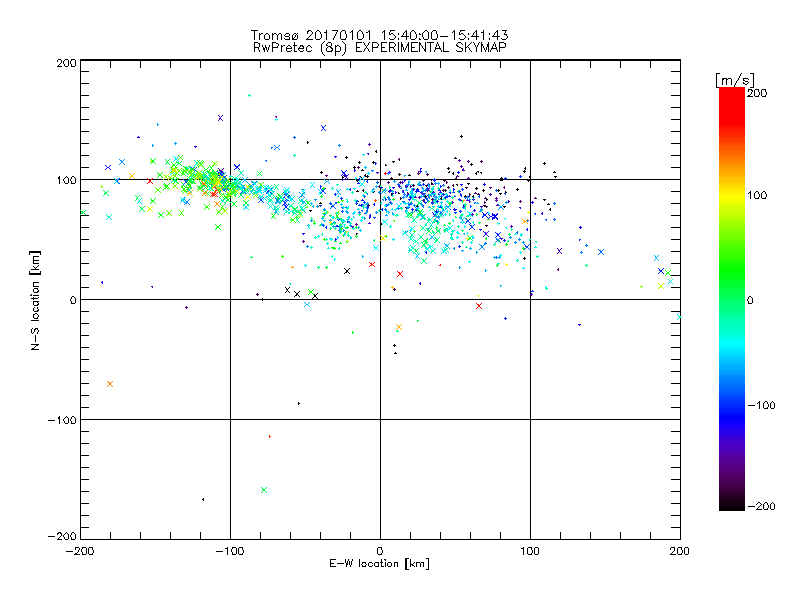Click the 200 tick label on the N-S axis

click(x=67, y=63)
